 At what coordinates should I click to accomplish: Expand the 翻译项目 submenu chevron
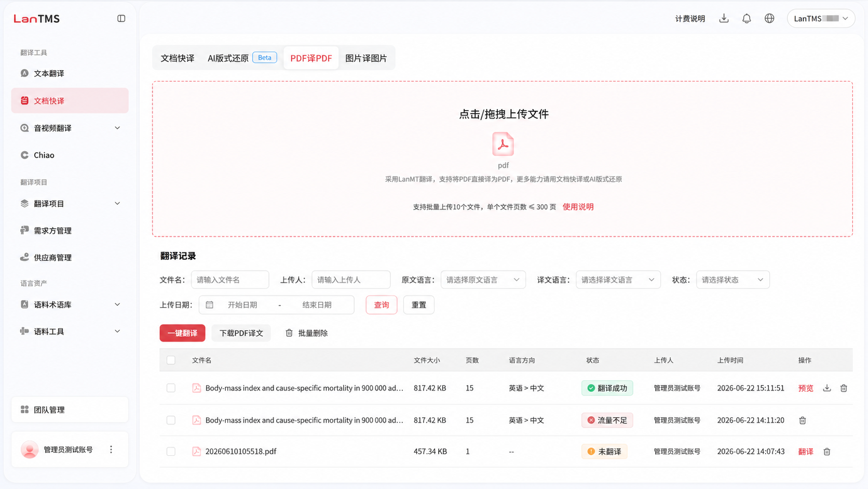(117, 203)
